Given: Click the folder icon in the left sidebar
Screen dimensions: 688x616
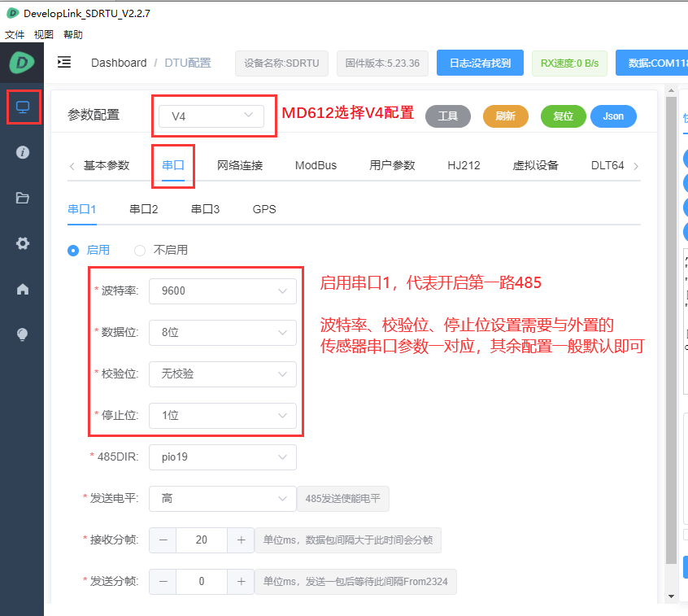Looking at the screenshot, I should 22,198.
